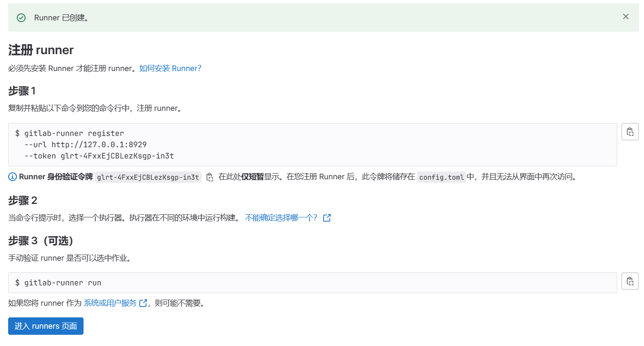Click external-link icon after 系统或用户服务
Image resolution: width=644 pixels, height=346 pixels.
[x=143, y=303]
